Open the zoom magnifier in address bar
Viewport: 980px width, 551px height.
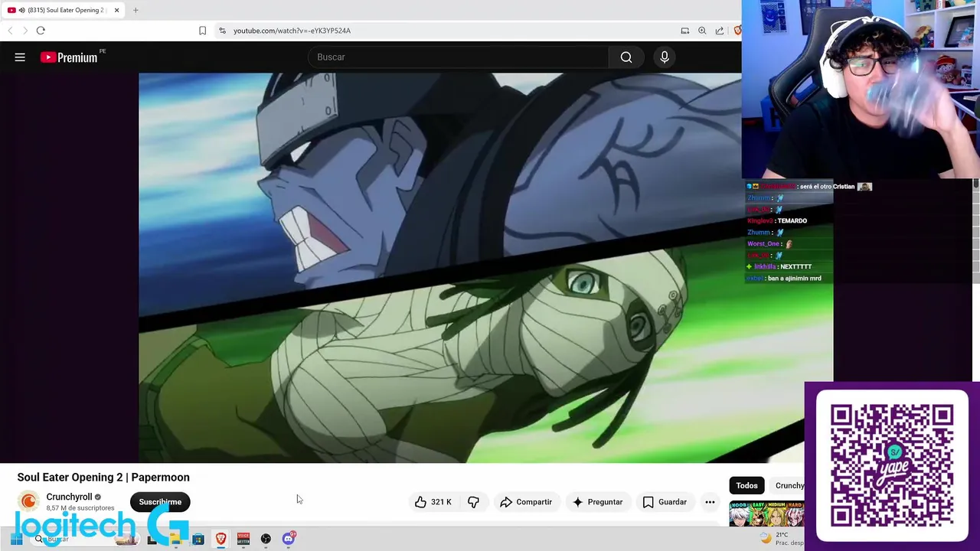coord(702,31)
